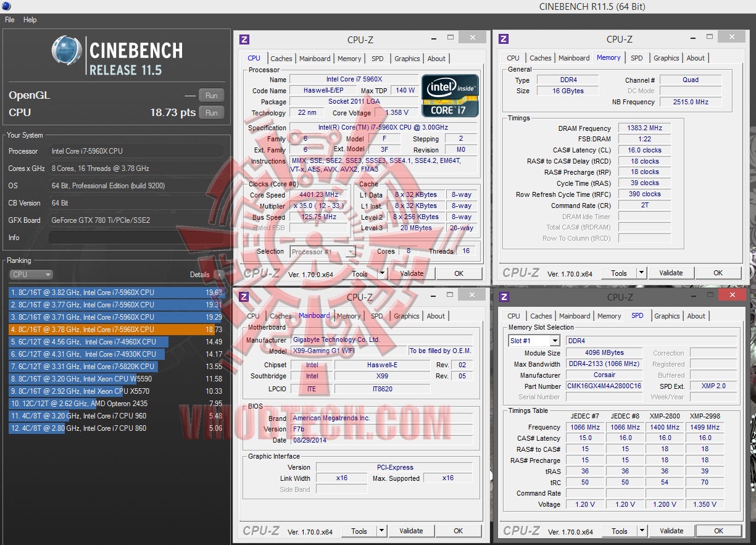Click the Command Rate value 2T
Image resolution: width=756 pixels, height=545 pixels.
(x=644, y=206)
